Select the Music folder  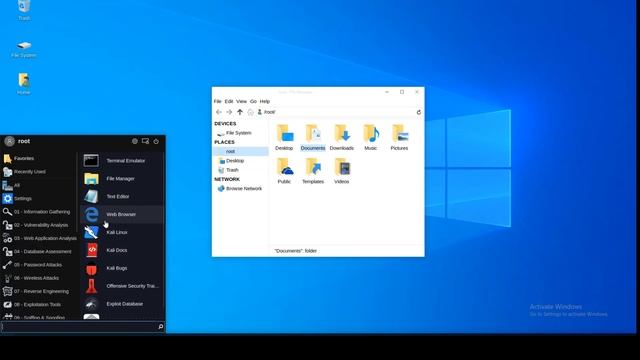point(371,138)
